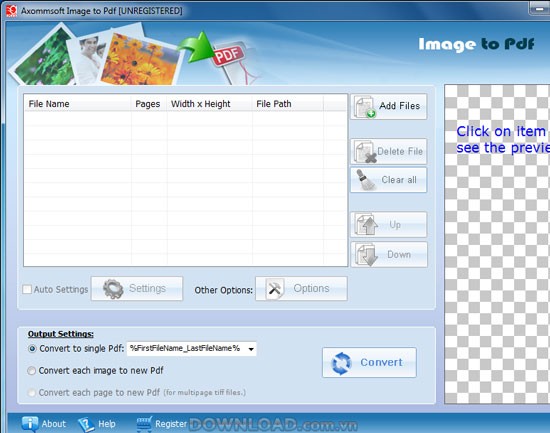550x433 pixels.
Task: Start conversion with Convert button
Action: [x=369, y=362]
